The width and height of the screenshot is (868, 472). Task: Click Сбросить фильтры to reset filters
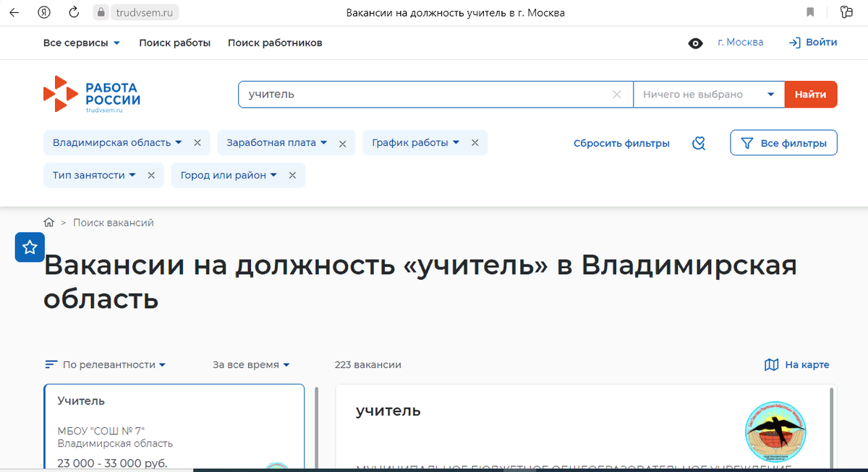click(x=621, y=142)
